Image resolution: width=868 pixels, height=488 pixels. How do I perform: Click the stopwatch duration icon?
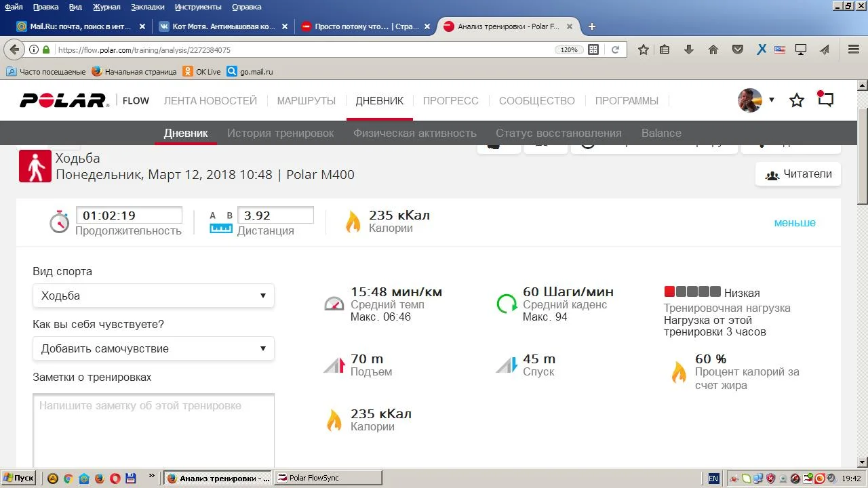[x=60, y=222]
